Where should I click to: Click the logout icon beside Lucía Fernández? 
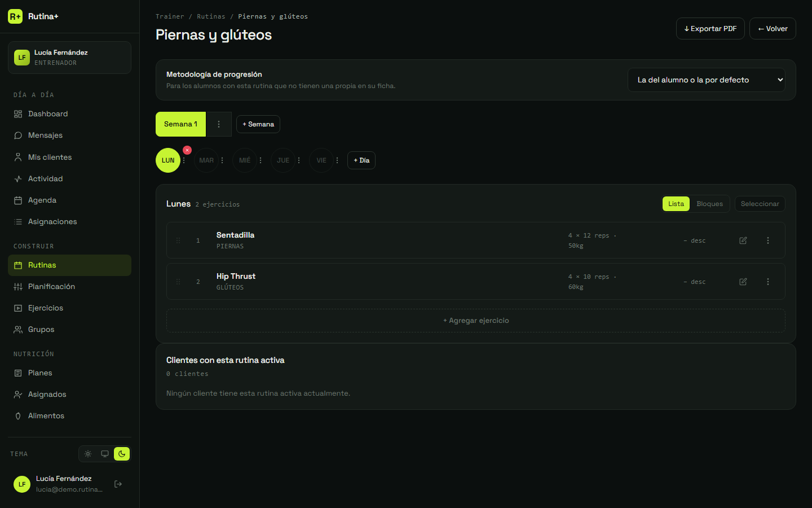click(118, 484)
